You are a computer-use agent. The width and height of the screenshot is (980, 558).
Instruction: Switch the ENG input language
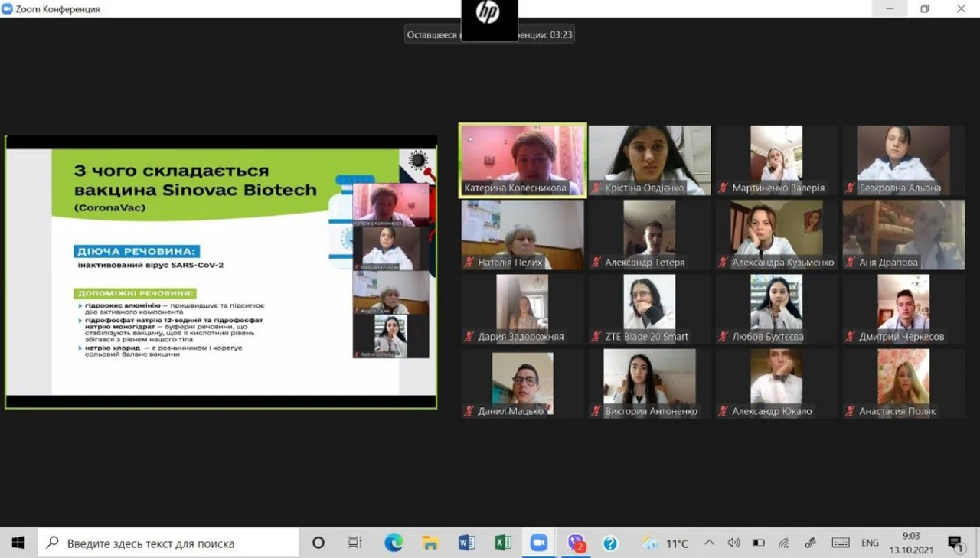coord(870,543)
